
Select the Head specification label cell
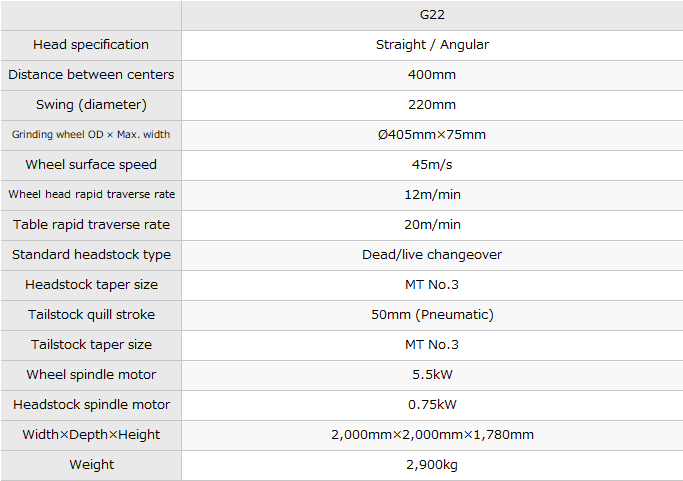(91, 45)
